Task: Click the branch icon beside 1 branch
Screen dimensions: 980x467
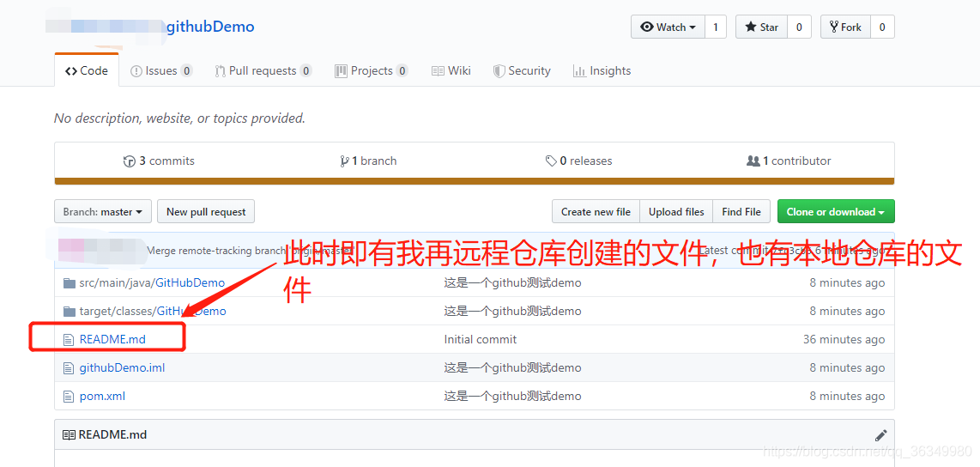Action: coord(344,161)
